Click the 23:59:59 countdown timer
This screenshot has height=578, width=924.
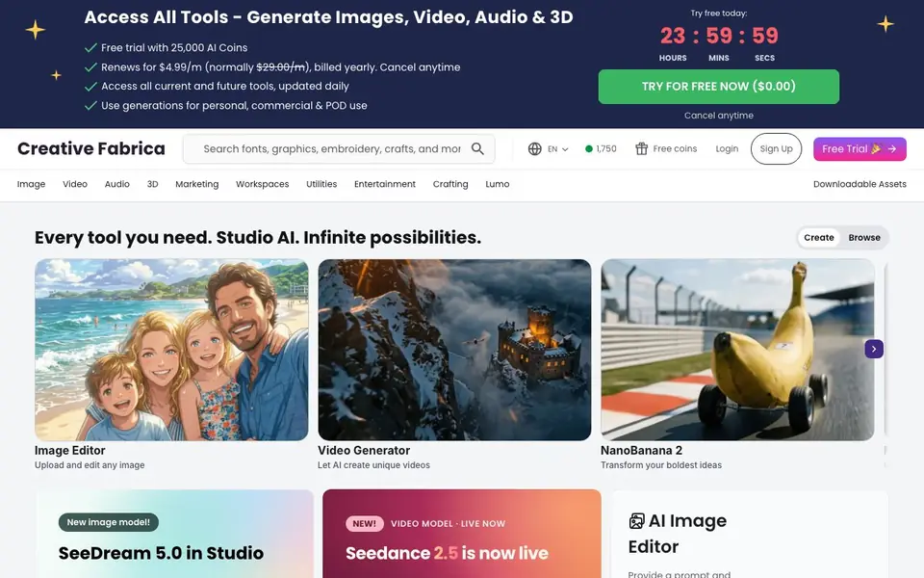tap(719, 36)
